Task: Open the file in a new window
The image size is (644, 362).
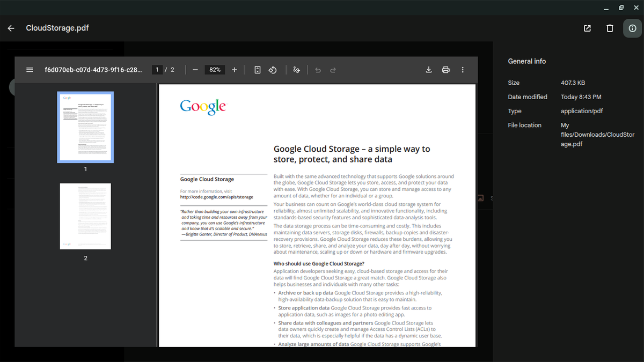Action: click(587, 28)
